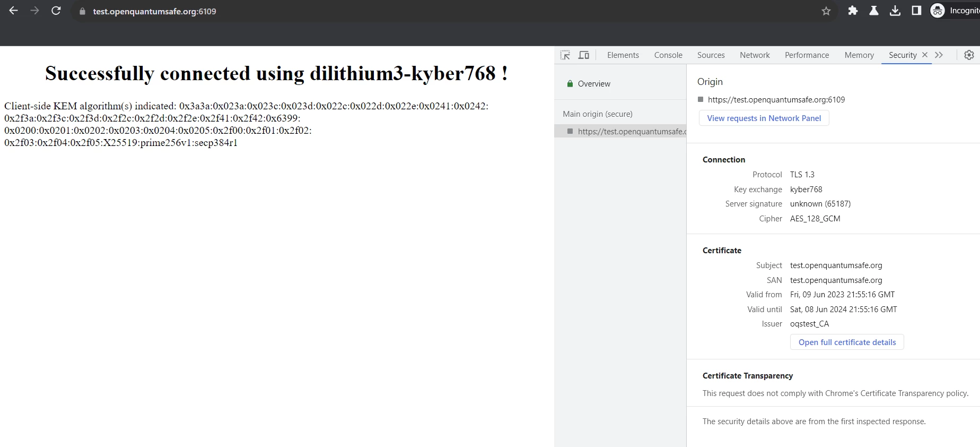Open the Incognito profile indicator
Screen dimensions: 980x447
(956, 11)
